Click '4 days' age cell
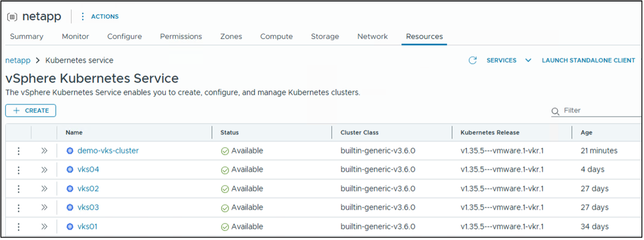644x240 pixels. (x=592, y=169)
